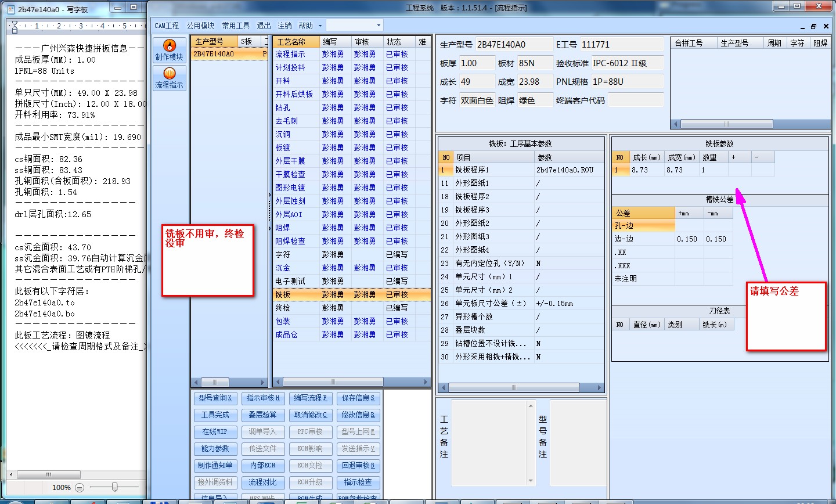Click the 在线WIP button
Viewport: 836px width, 504px height.
click(x=215, y=432)
